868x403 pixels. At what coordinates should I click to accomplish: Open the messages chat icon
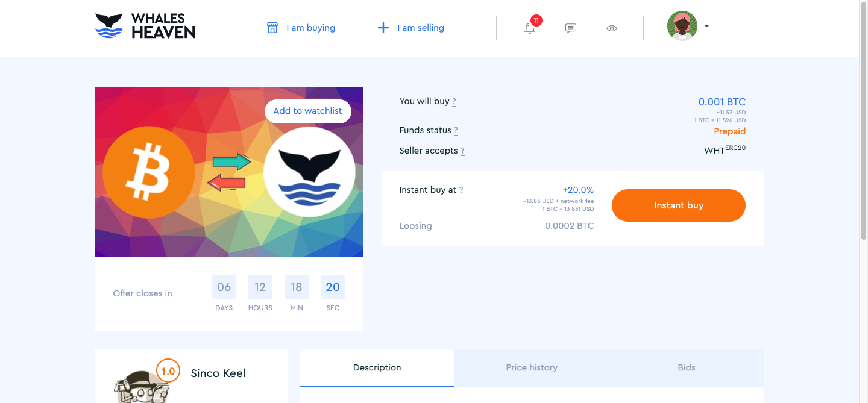click(x=571, y=28)
